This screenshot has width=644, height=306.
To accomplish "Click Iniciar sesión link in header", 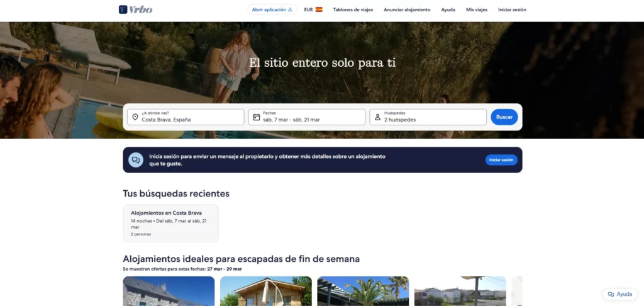I will click(x=512, y=9).
